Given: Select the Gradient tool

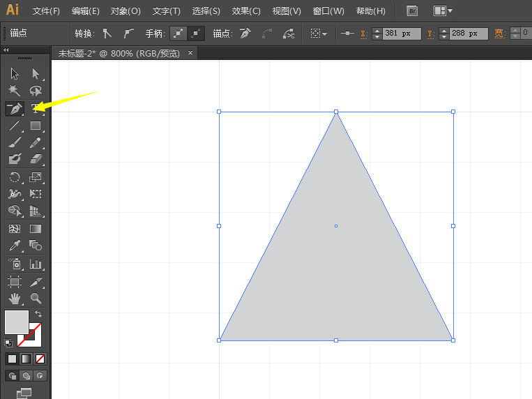Looking at the screenshot, I should point(36,229).
